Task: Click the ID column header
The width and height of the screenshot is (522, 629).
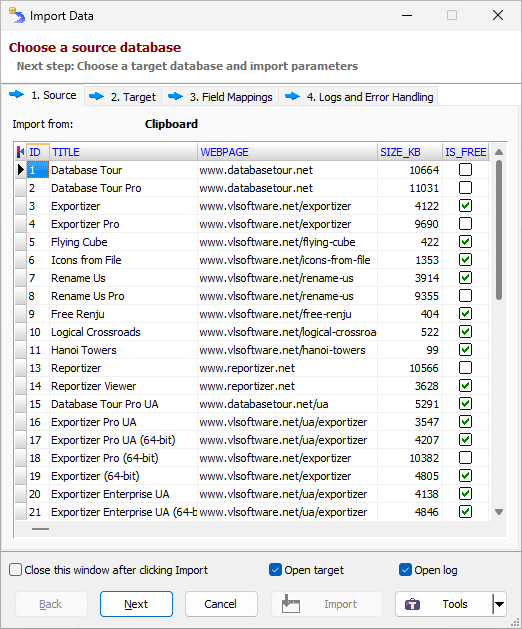Action: coord(38,152)
